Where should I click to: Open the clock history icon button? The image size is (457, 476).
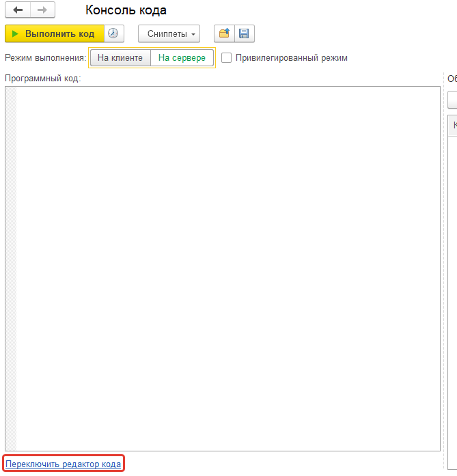tap(114, 33)
